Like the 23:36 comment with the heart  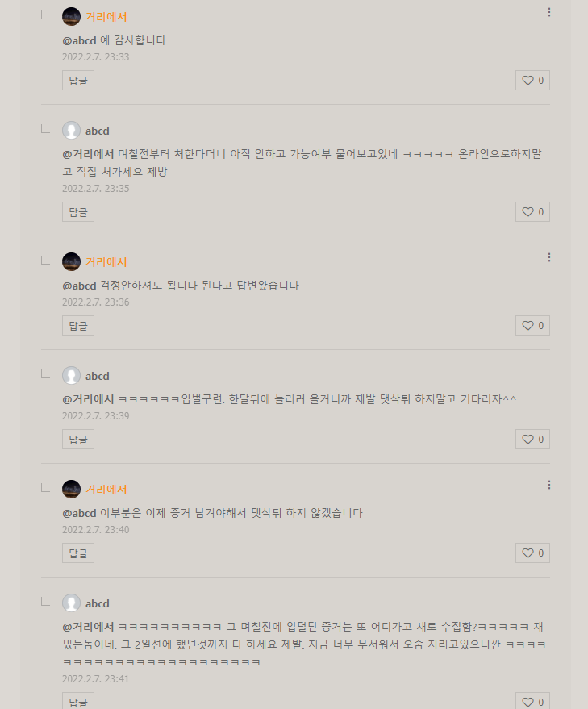(x=532, y=326)
